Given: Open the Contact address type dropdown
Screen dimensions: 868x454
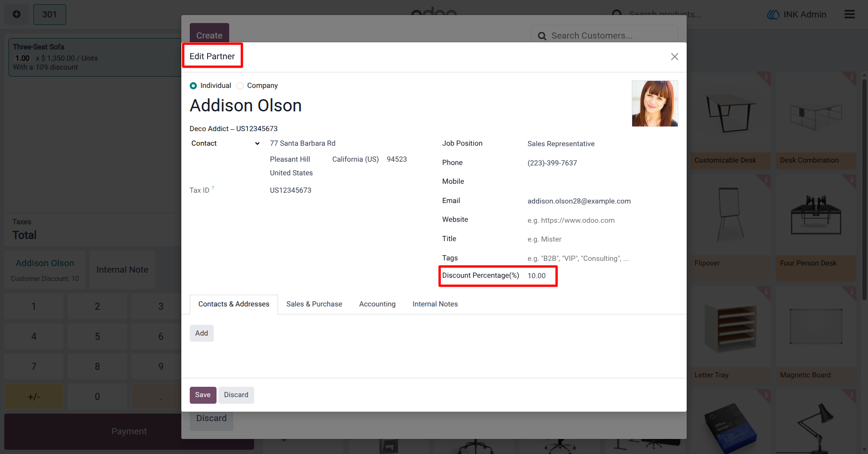Looking at the screenshot, I should (225, 143).
